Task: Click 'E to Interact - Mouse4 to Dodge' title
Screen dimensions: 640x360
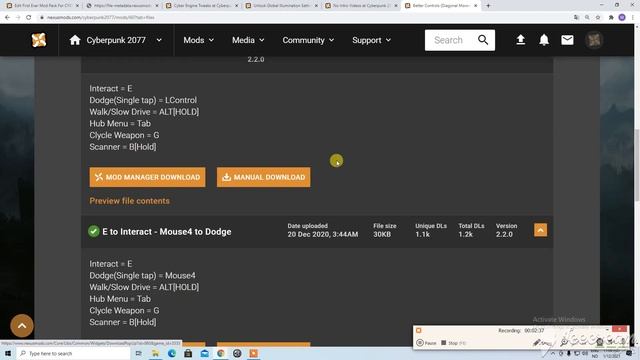Action: (x=167, y=232)
